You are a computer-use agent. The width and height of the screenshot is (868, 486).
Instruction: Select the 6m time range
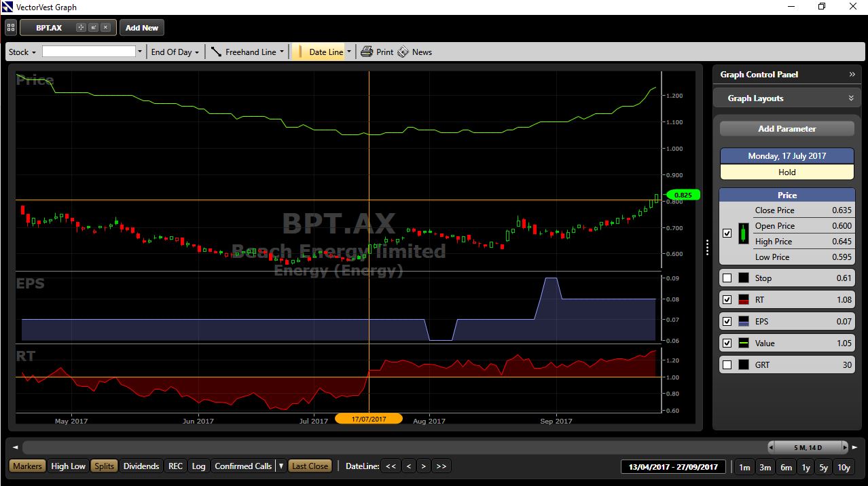(786, 467)
